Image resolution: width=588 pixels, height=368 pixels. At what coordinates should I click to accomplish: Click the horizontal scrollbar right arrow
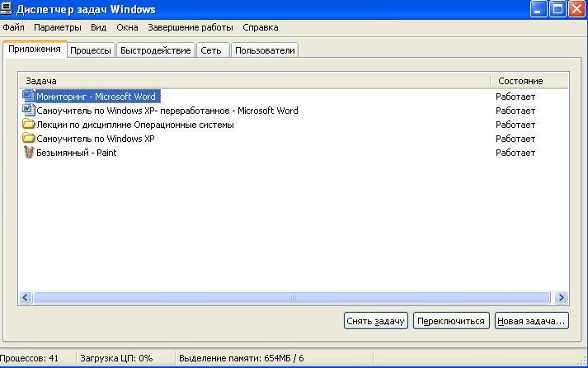coord(561,298)
